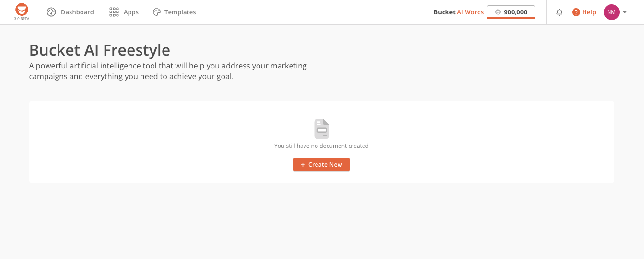The width and height of the screenshot is (644, 259).
Task: Click the NM user avatar
Action: [611, 12]
